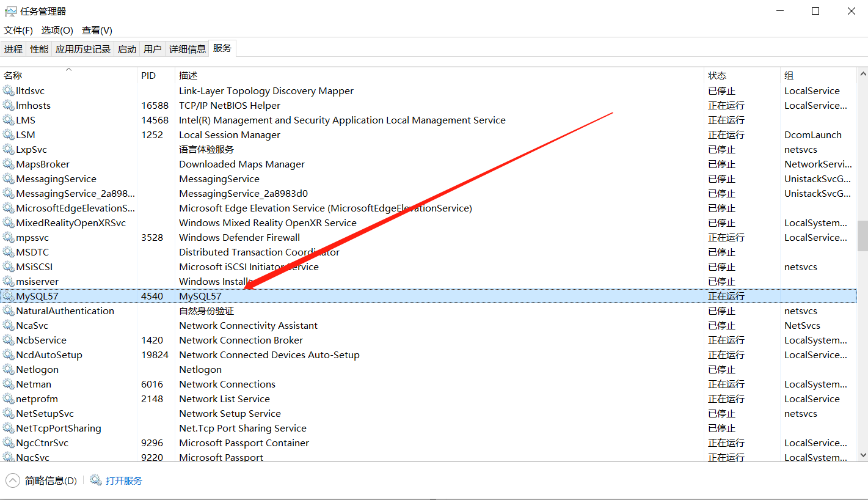The height and width of the screenshot is (500, 868).
Task: Click the gear icon beside NetSetupSvc
Action: pos(8,413)
